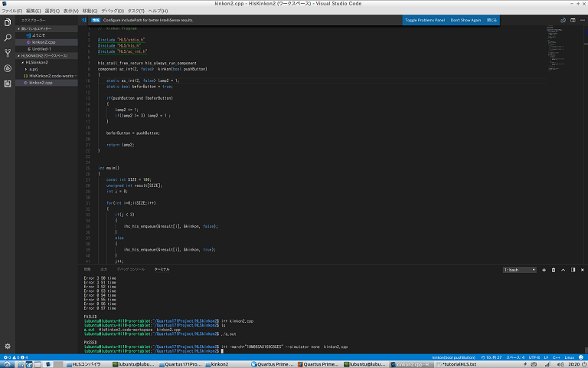The width and height of the screenshot is (588, 368).
Task: Click the battery icon in system tray
Action: 525,364
